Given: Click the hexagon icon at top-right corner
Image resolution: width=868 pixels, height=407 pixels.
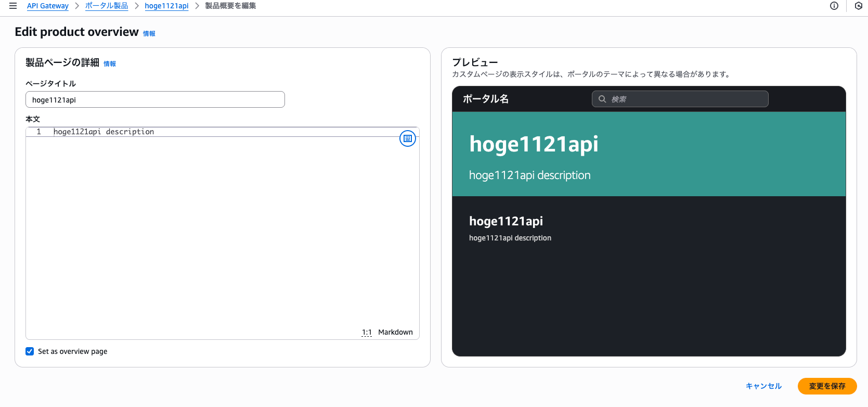Looking at the screenshot, I should 859,6.
